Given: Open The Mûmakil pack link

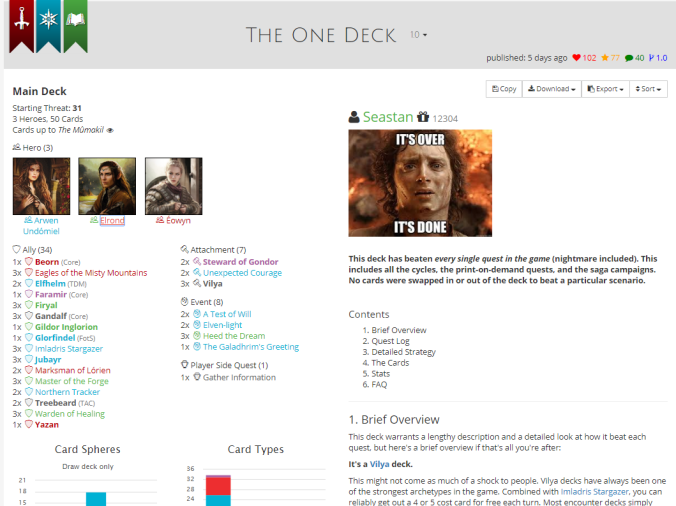Looking at the screenshot, I should coord(81,130).
